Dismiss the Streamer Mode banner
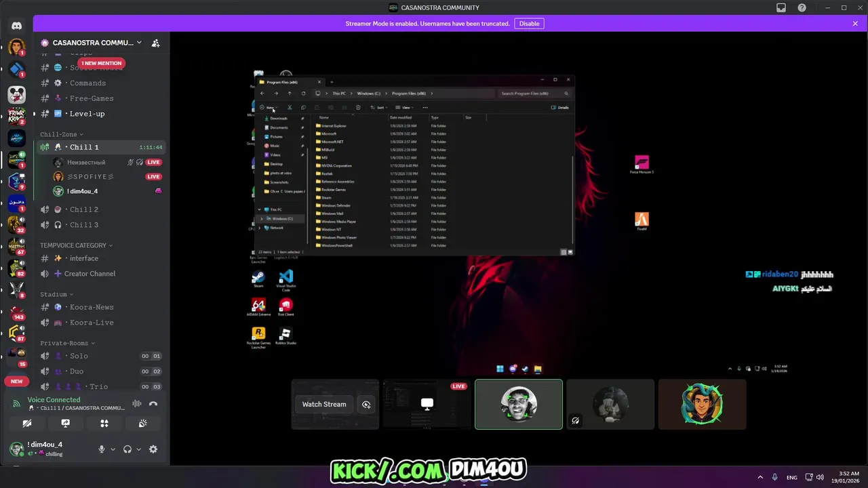Image resolution: width=868 pixels, height=488 pixels. coord(855,24)
